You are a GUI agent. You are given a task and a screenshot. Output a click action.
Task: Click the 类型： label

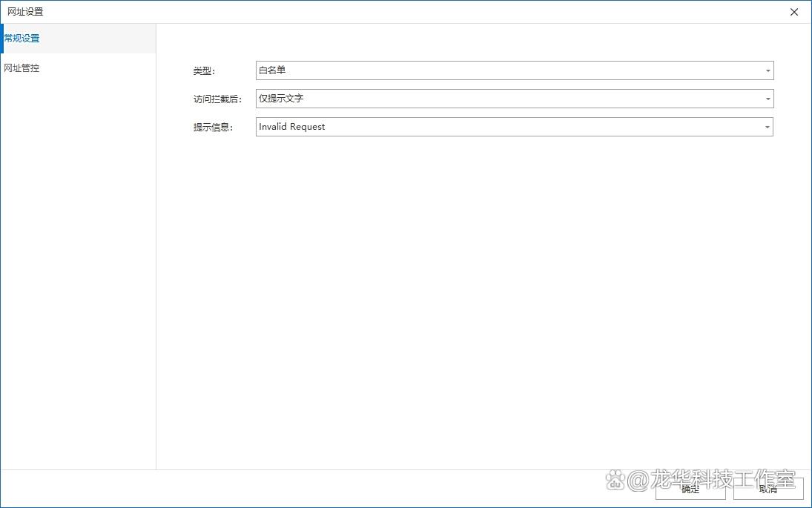204,71
